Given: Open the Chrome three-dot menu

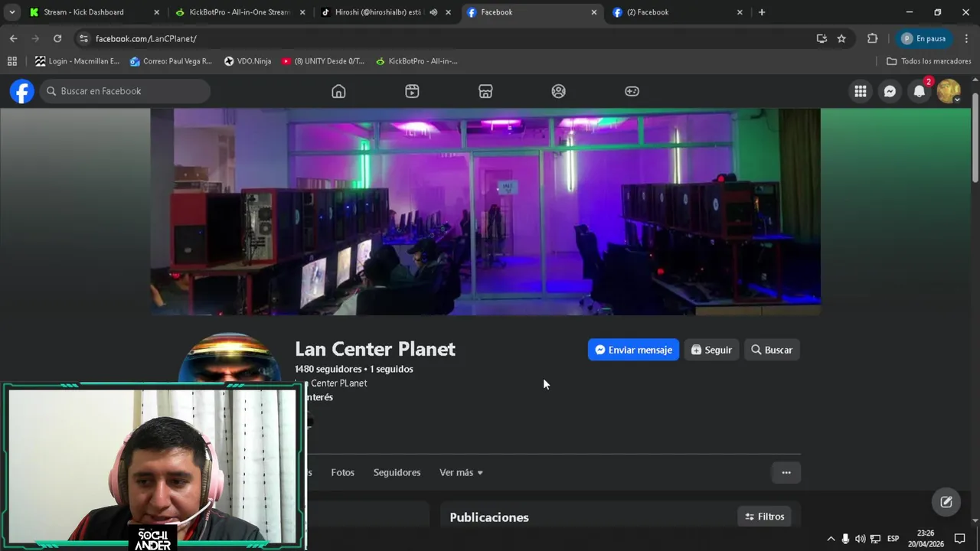Looking at the screenshot, I should point(966,38).
